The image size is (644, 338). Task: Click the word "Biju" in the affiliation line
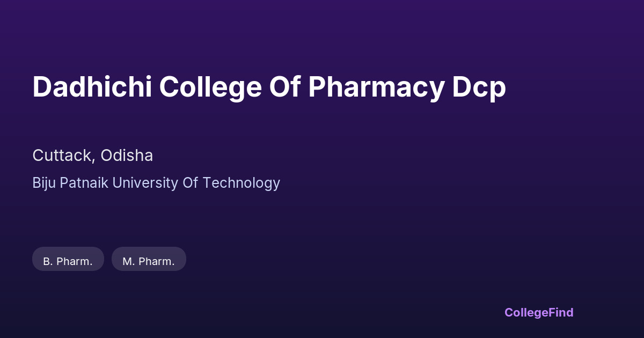pos(44,183)
